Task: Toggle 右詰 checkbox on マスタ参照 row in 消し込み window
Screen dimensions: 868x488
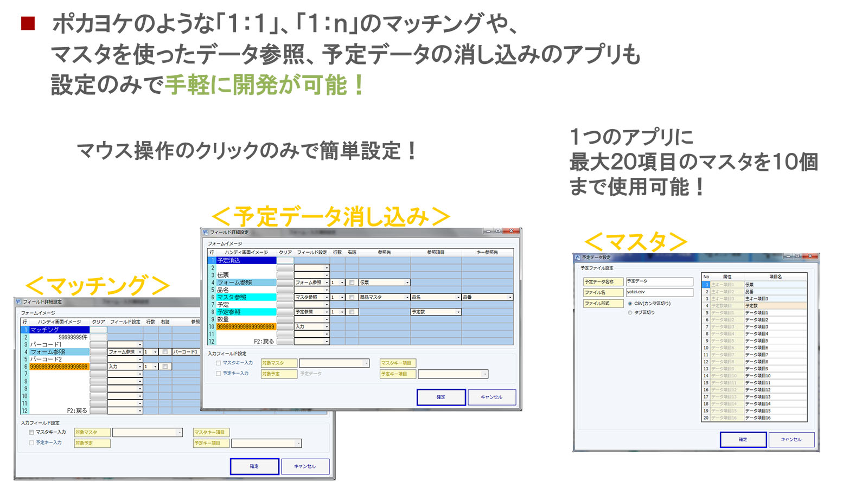Action: pyautogui.click(x=352, y=297)
